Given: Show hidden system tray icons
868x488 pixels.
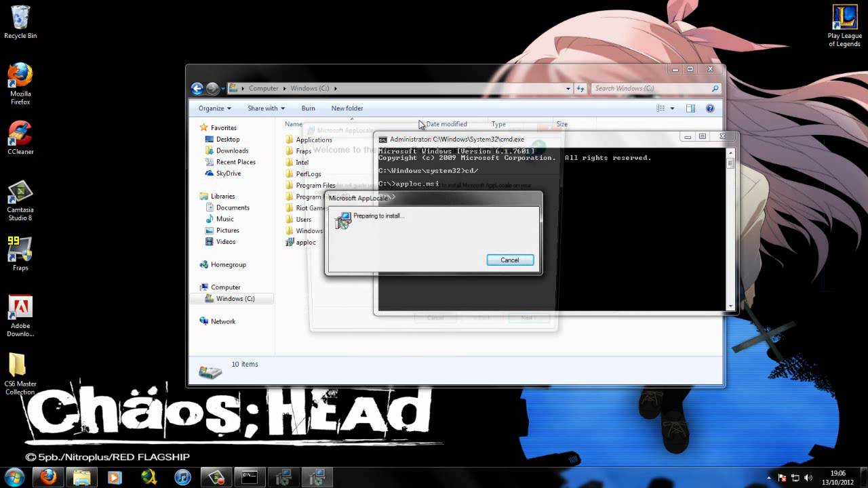Looking at the screenshot, I should [769, 478].
